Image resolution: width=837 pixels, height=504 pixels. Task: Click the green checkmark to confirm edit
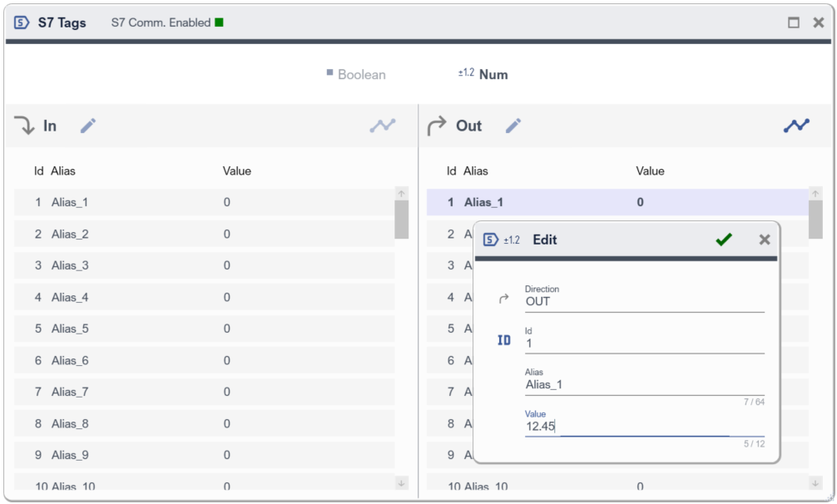724,240
